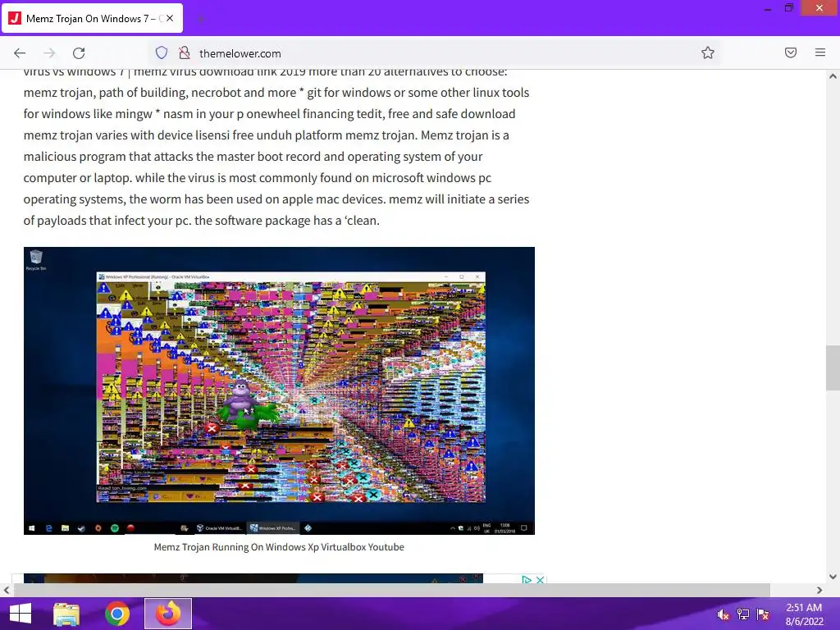840x630 pixels.
Task: Reload the current page
Action: click(79, 53)
